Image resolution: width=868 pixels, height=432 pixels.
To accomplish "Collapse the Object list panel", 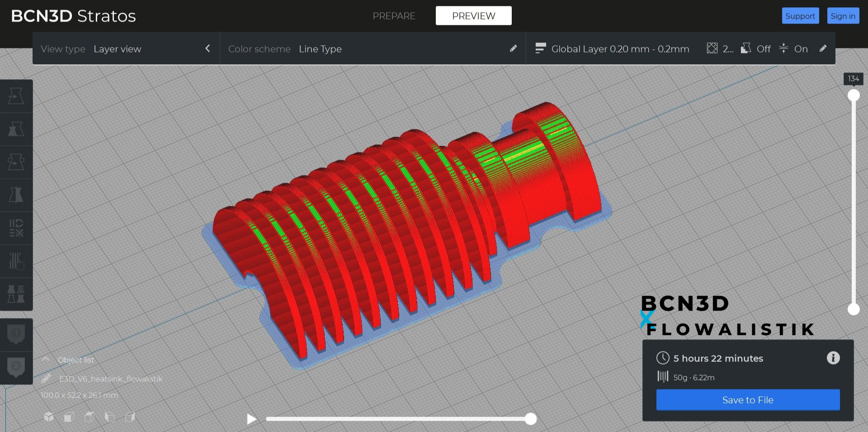I will 45,359.
